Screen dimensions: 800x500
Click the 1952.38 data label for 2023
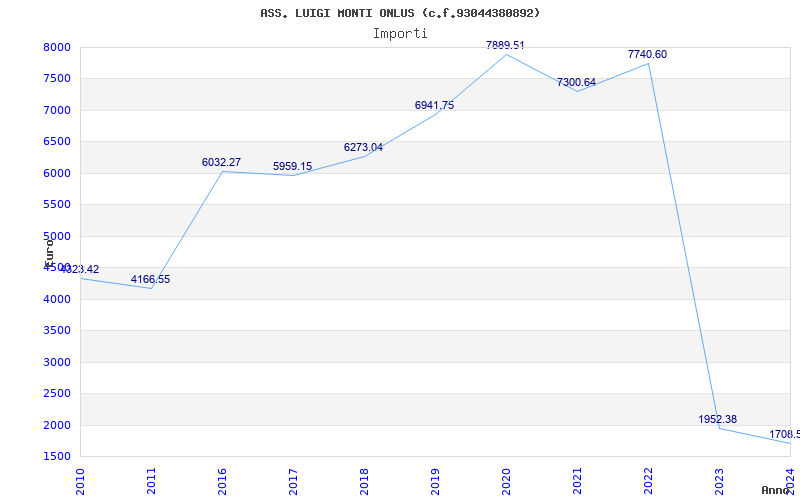pos(718,419)
